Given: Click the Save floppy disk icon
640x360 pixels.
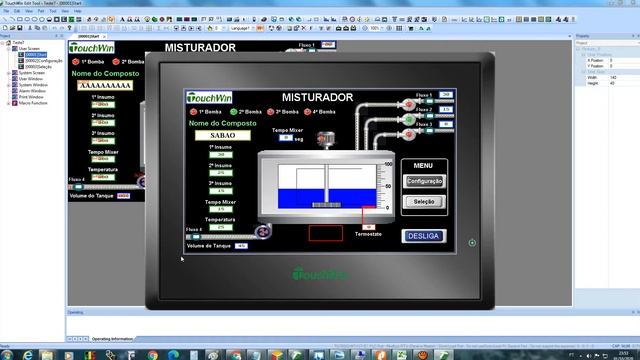Looking at the screenshot, I should (20, 28).
